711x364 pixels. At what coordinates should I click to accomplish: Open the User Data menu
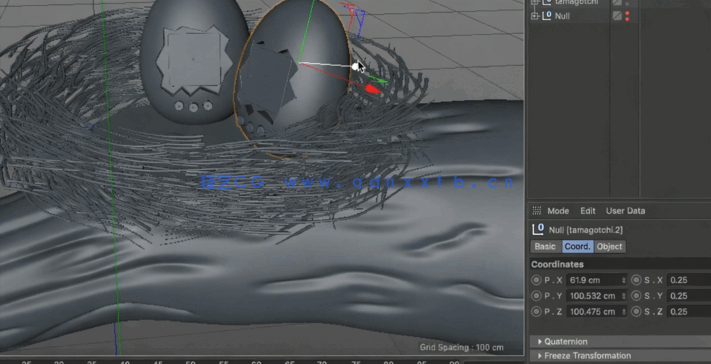pos(625,211)
